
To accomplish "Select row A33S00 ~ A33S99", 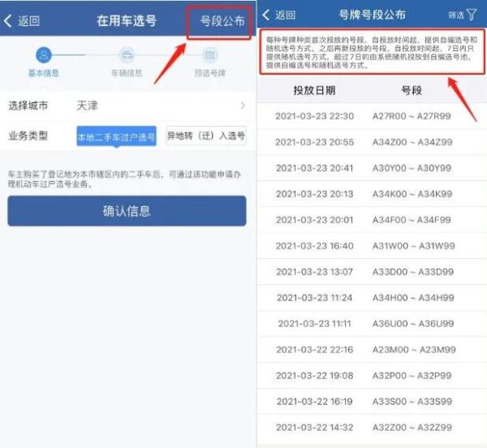I will tap(372, 402).
